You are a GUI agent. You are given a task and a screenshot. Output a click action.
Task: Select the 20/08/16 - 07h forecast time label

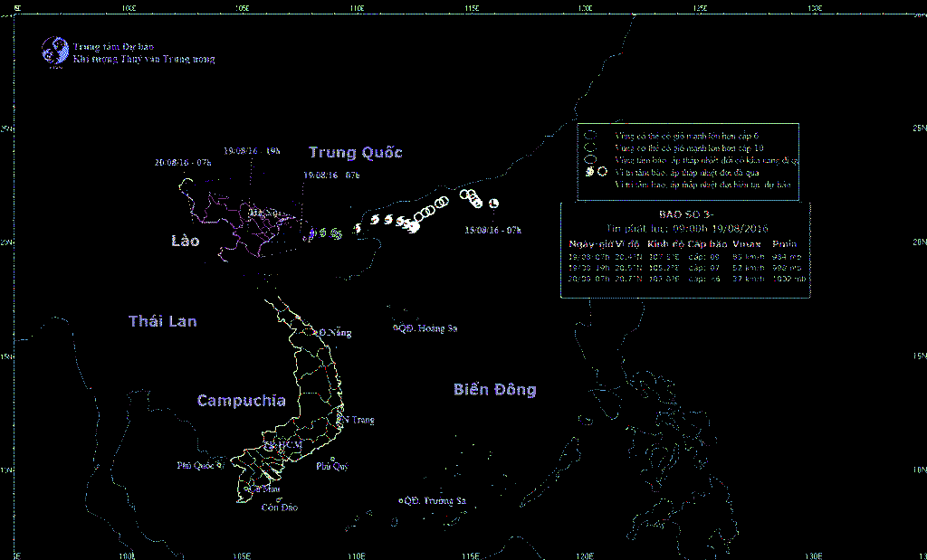[x=183, y=163]
